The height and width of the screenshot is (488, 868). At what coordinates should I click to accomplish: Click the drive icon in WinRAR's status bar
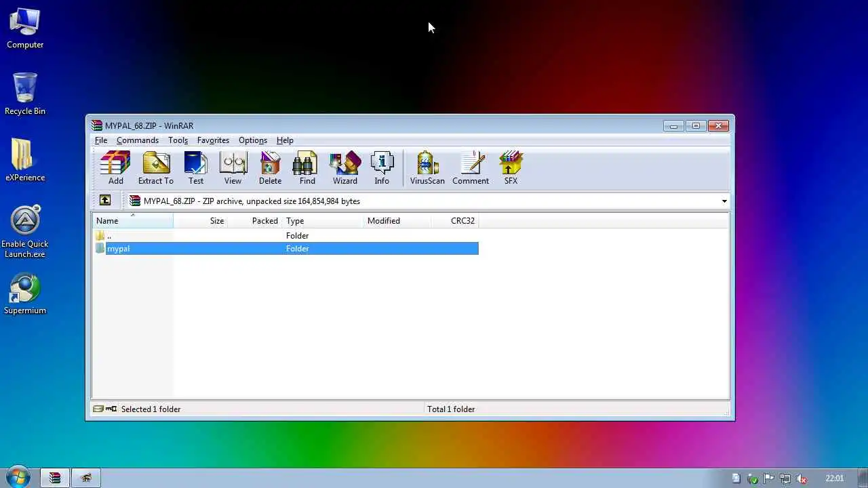[x=98, y=409]
